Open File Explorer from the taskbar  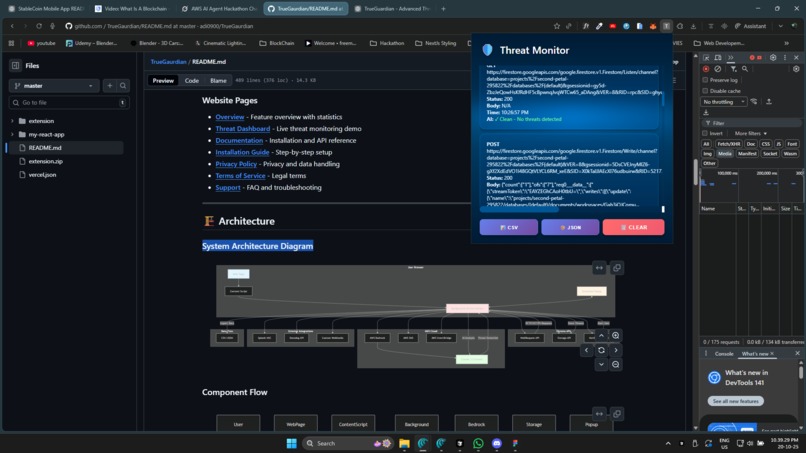[x=404, y=443]
